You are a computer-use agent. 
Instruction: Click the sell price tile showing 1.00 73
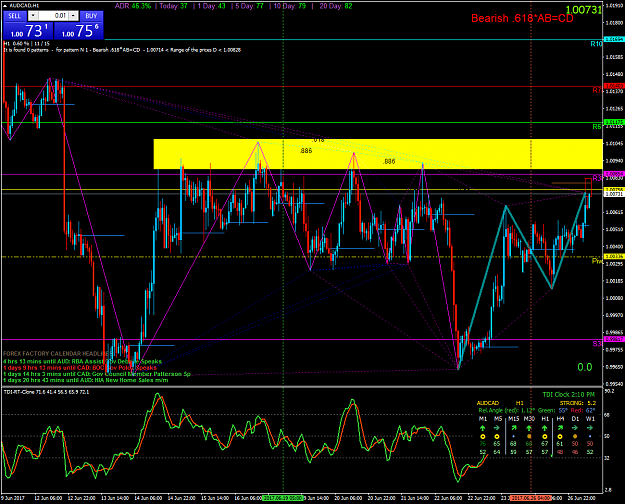28,31
